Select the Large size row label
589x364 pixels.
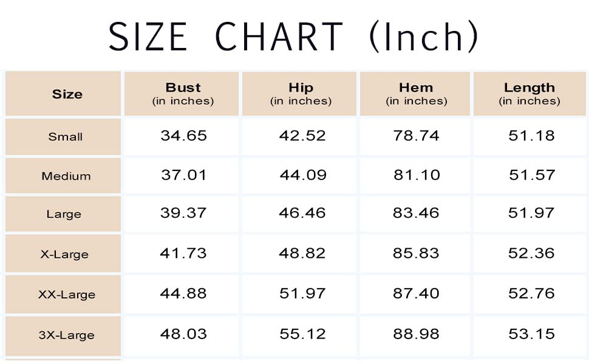[x=64, y=214]
